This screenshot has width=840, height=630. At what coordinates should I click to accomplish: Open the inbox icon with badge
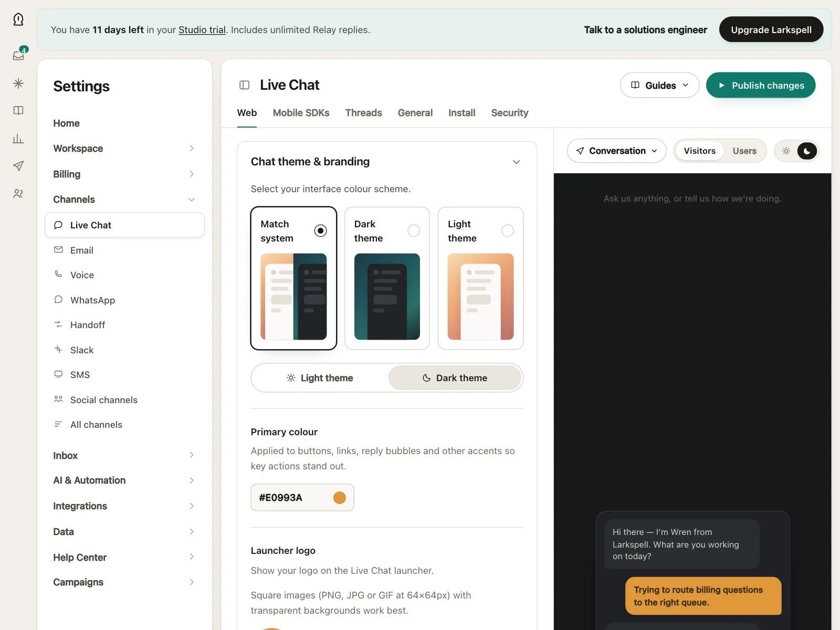[x=19, y=55]
